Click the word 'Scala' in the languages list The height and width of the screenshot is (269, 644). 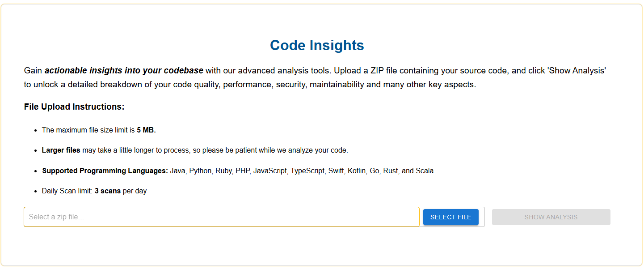425,171
